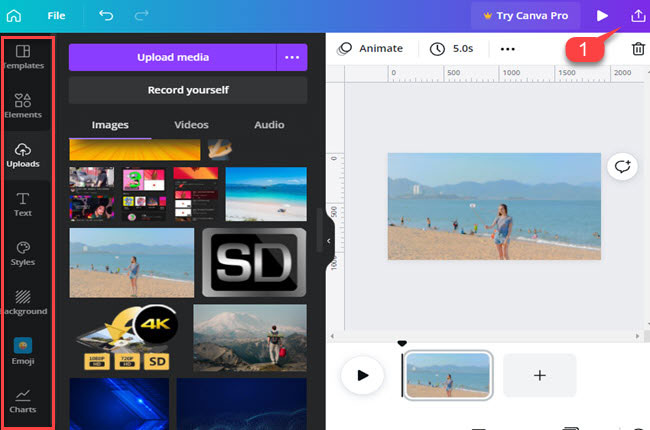Click the Upload media button
The height and width of the screenshot is (430, 650).
click(x=172, y=57)
